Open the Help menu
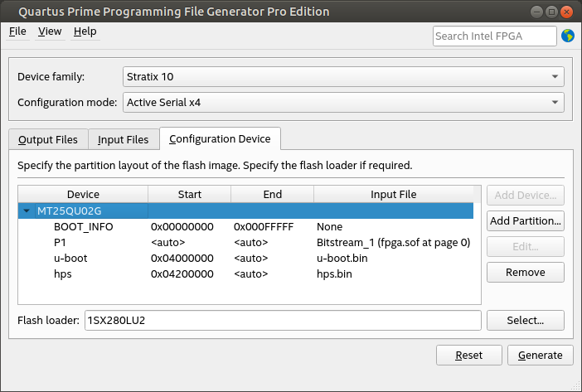Viewport: 582px width, 392px height. coord(85,31)
